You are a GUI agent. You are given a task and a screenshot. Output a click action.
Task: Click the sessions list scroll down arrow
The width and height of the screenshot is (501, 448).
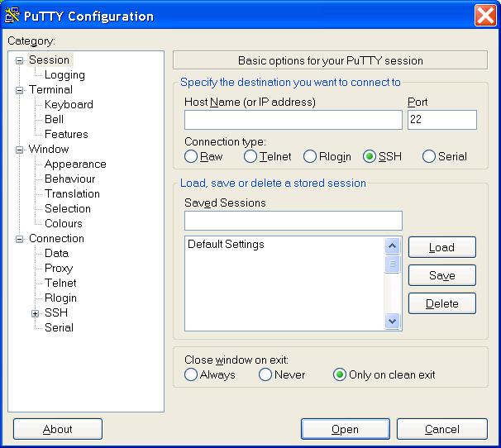(392, 321)
